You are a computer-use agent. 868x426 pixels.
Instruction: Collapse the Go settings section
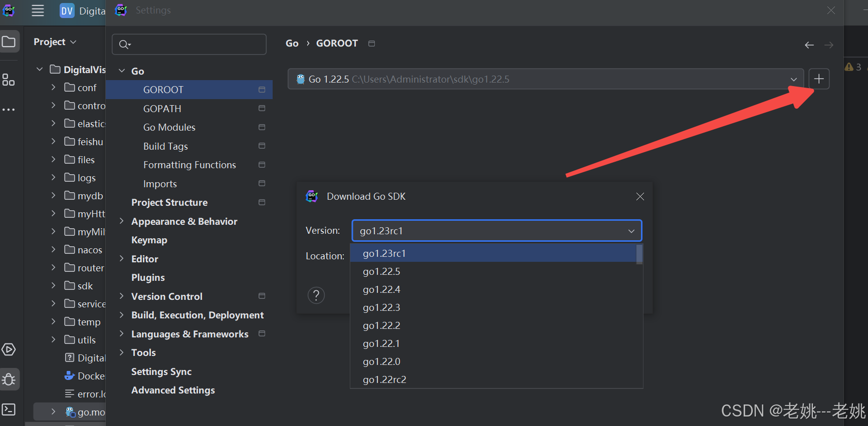[x=122, y=71]
